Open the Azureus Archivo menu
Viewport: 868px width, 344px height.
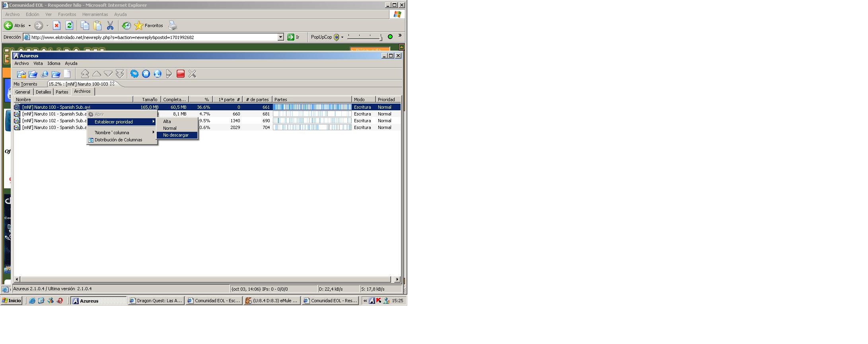pyautogui.click(x=21, y=63)
